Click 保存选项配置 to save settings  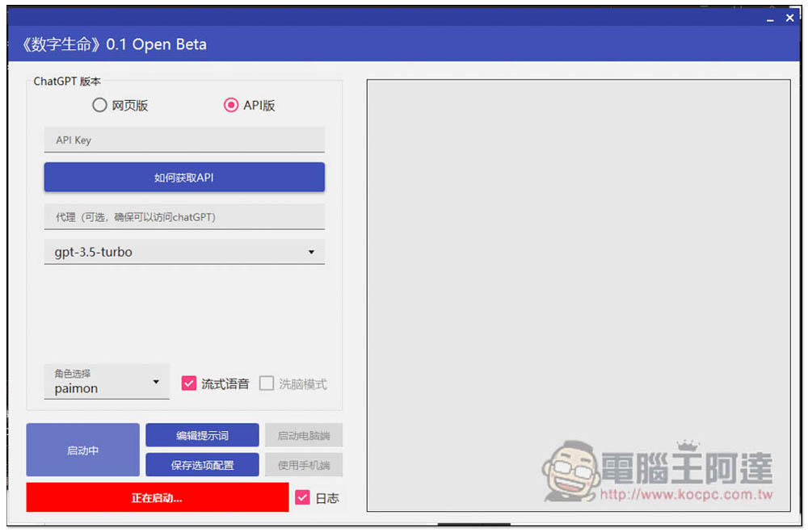202,464
